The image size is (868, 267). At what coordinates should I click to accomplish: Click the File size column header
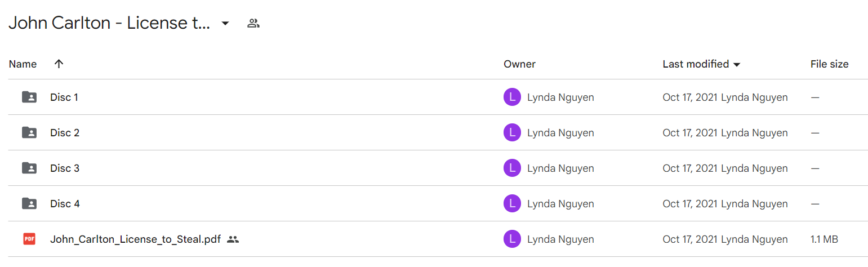tap(829, 64)
